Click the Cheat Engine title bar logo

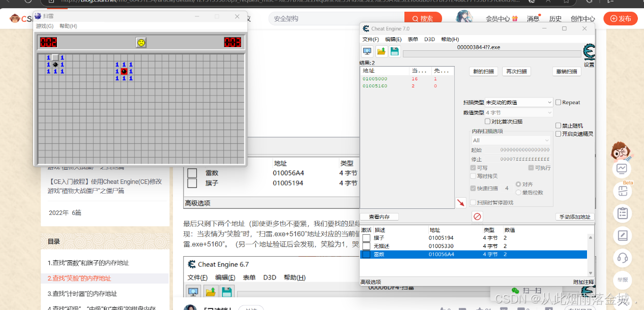click(366, 28)
